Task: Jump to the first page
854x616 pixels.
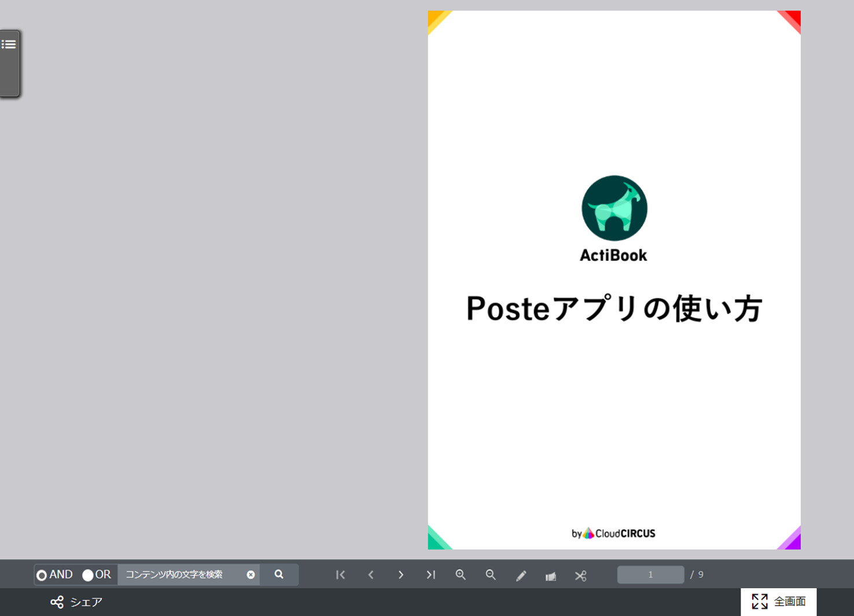Action: click(x=341, y=575)
